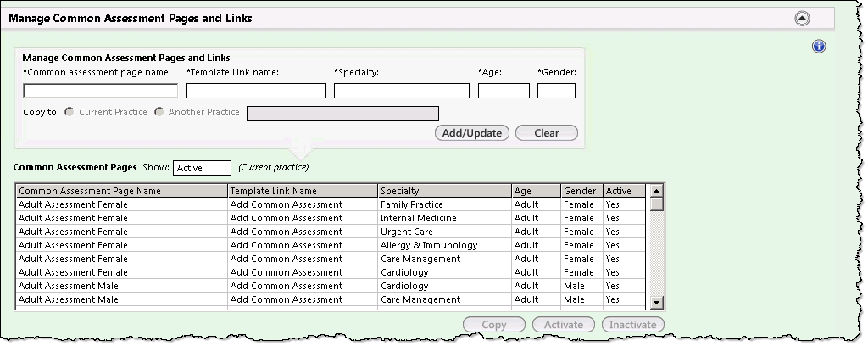Open the Age field dropdown

point(504,91)
